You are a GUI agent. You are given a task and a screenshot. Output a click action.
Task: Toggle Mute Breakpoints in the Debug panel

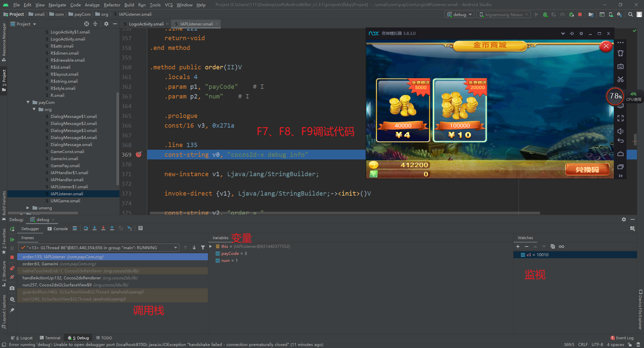pos(12,277)
